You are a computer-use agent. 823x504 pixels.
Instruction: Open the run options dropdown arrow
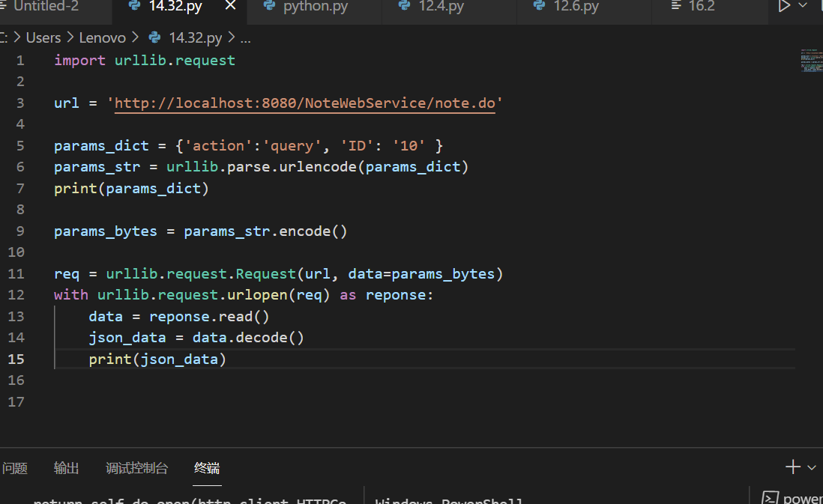pos(803,7)
